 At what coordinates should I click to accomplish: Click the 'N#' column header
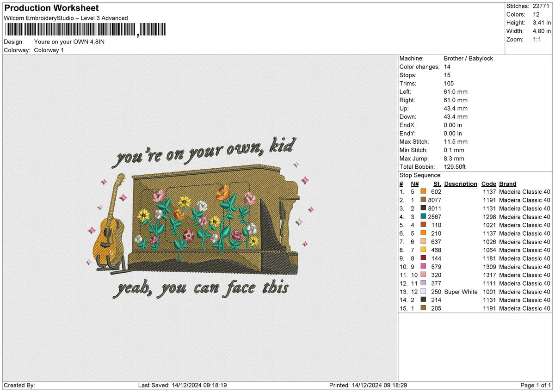tap(415, 184)
